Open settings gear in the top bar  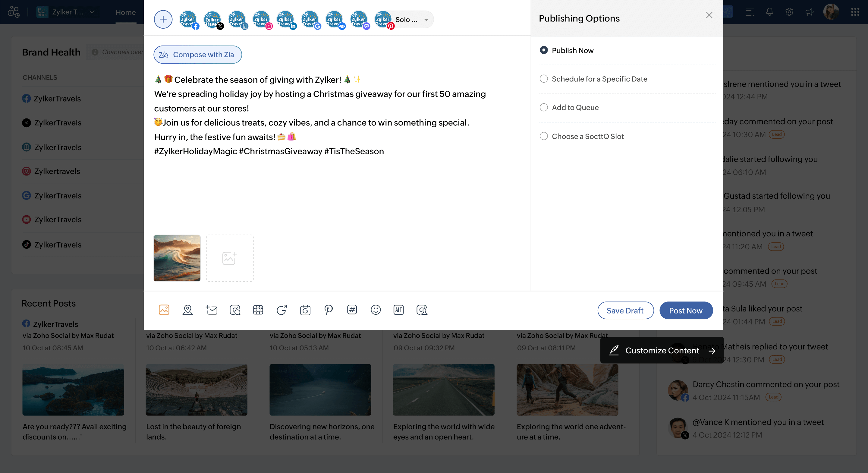click(x=789, y=12)
